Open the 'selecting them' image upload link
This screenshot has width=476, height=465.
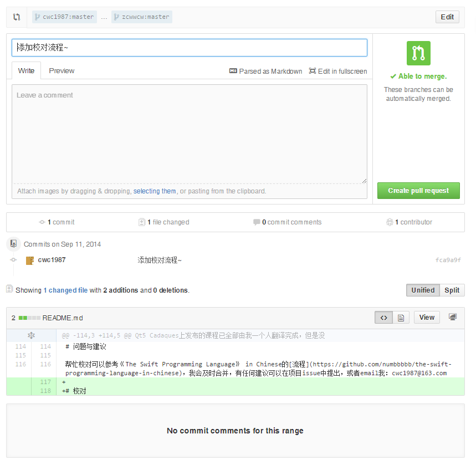[x=155, y=191]
